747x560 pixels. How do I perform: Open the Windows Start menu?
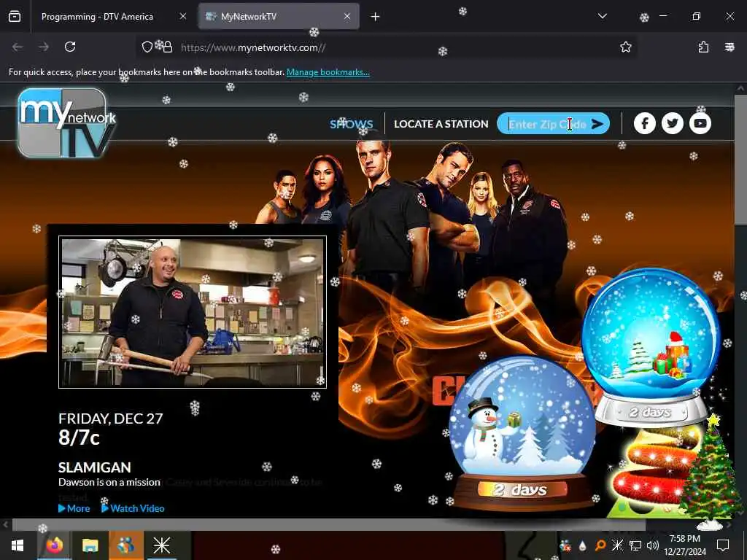(x=18, y=545)
